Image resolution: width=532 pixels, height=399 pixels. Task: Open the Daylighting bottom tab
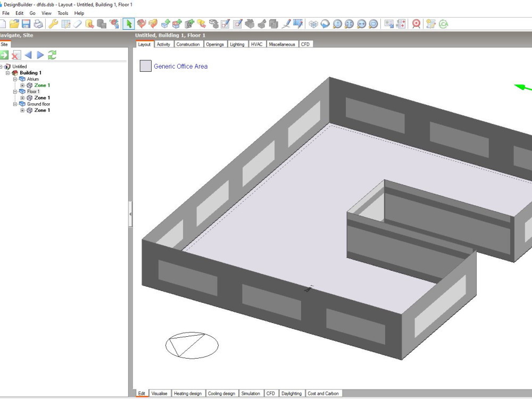[x=292, y=394]
